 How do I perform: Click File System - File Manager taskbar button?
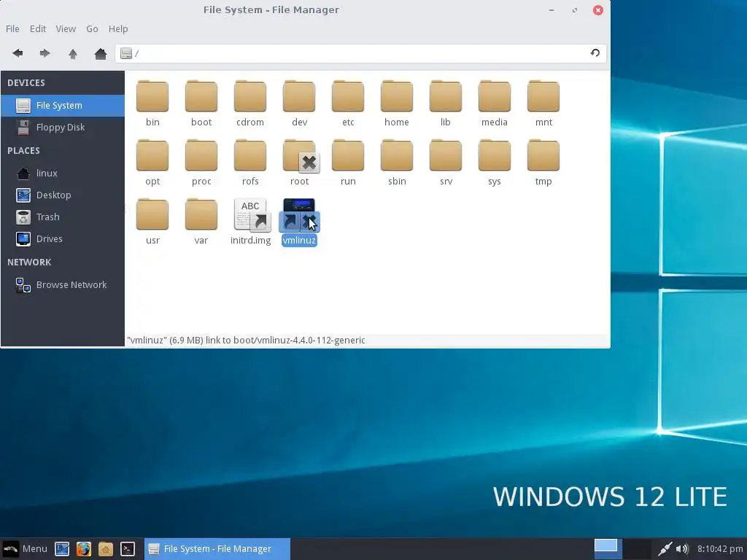(217, 548)
